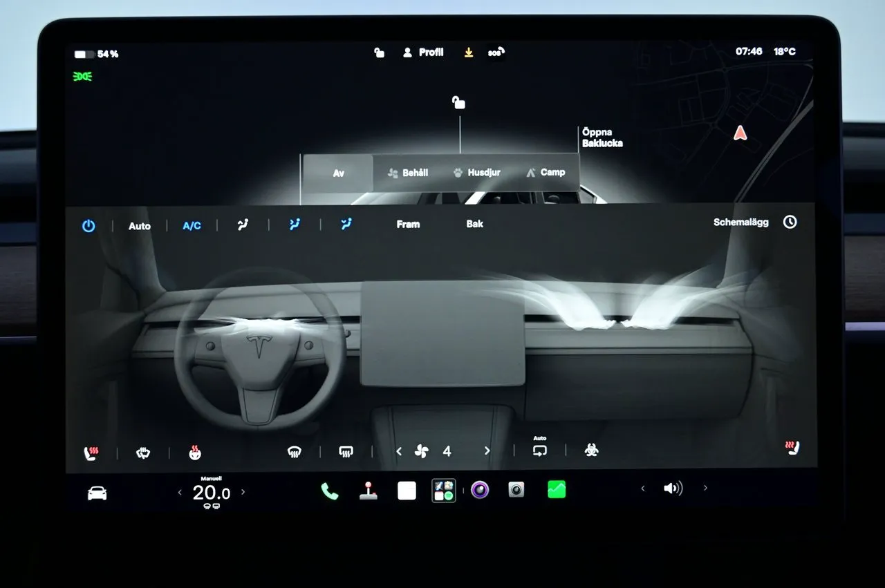Toggle the middle blue face-level airflow icon
This screenshot has height=588, width=885.
tap(295, 224)
